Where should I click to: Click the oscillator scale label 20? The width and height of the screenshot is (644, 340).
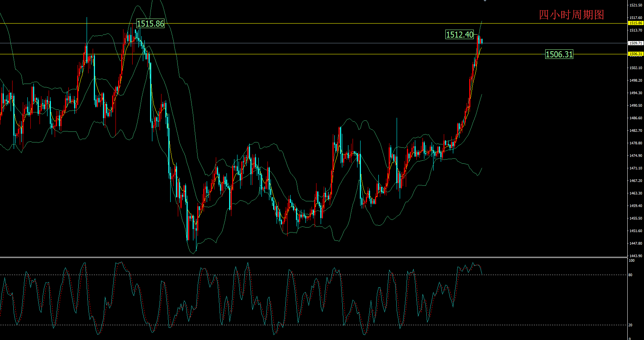coord(631,325)
